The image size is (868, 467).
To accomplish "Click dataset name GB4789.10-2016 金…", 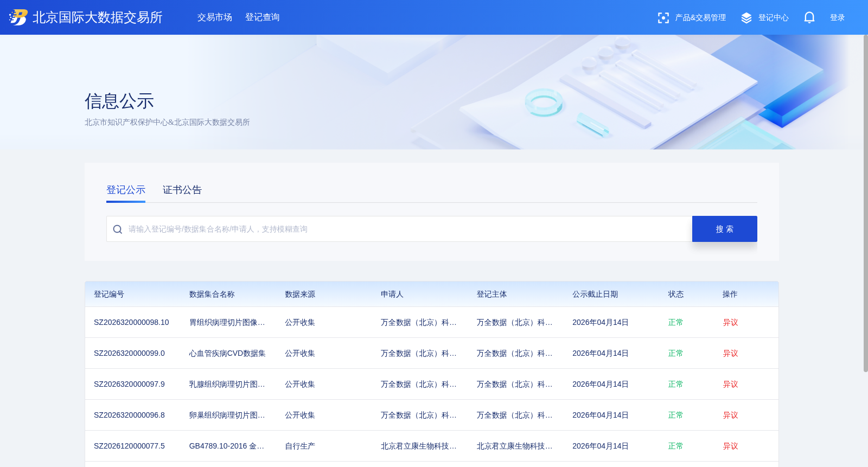I will [227, 446].
